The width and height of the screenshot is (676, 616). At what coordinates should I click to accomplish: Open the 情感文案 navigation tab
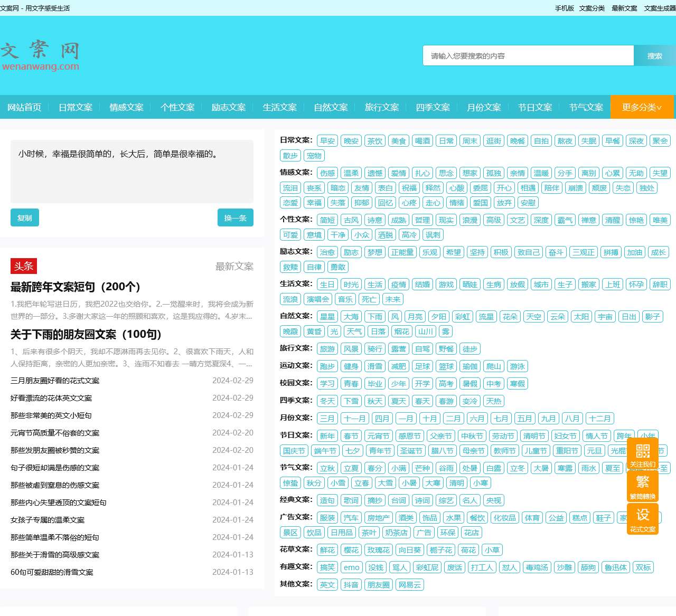(126, 107)
